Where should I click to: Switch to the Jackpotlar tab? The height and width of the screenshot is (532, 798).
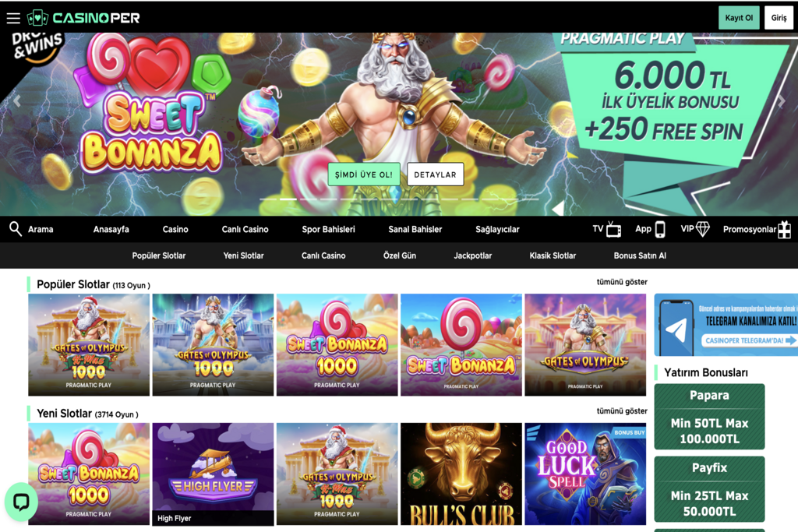click(473, 255)
